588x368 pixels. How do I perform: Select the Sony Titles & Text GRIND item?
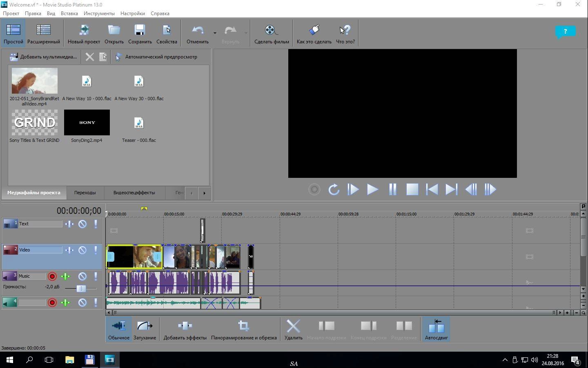34,126
